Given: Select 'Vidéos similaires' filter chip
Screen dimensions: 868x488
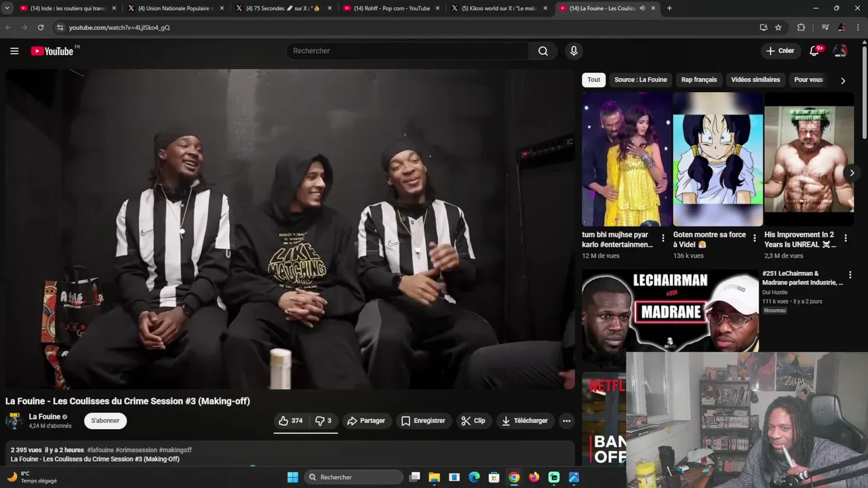Looking at the screenshot, I should [755, 80].
